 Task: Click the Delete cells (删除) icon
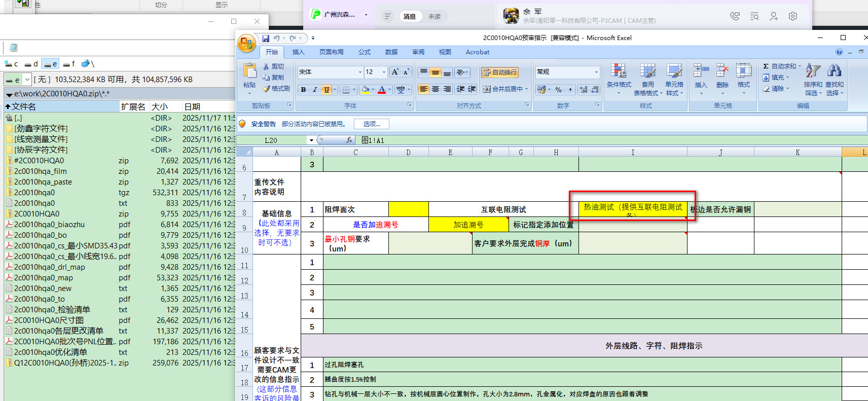tap(722, 71)
